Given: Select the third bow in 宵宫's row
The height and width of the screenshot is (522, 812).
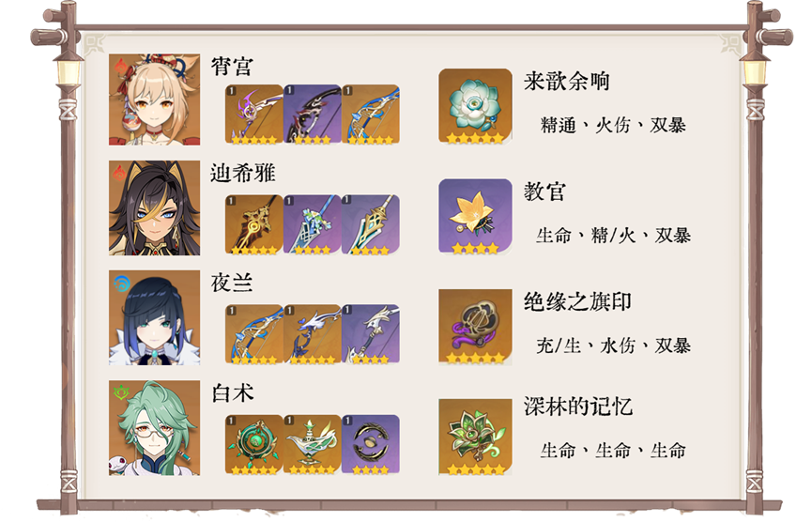Looking at the screenshot, I should pyautogui.click(x=371, y=115).
